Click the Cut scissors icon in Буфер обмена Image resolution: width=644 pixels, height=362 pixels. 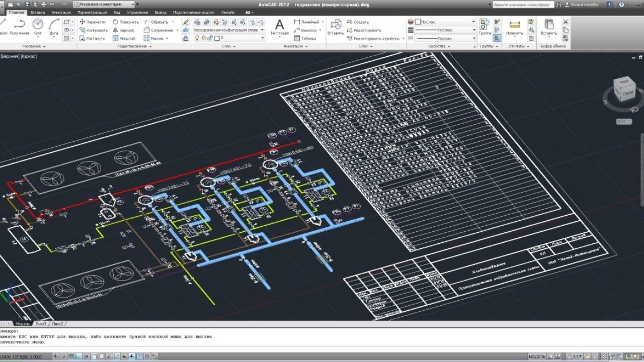[566, 22]
